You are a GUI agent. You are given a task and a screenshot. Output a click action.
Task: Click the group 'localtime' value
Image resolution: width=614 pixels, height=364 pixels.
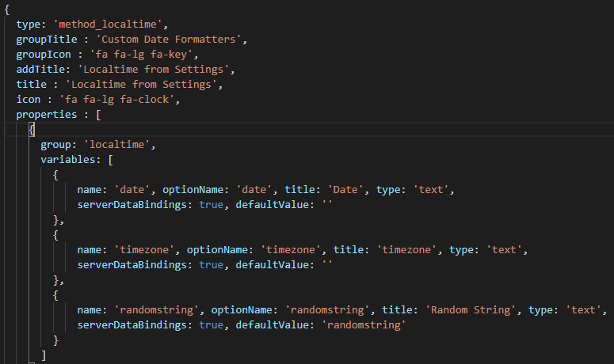[117, 145]
